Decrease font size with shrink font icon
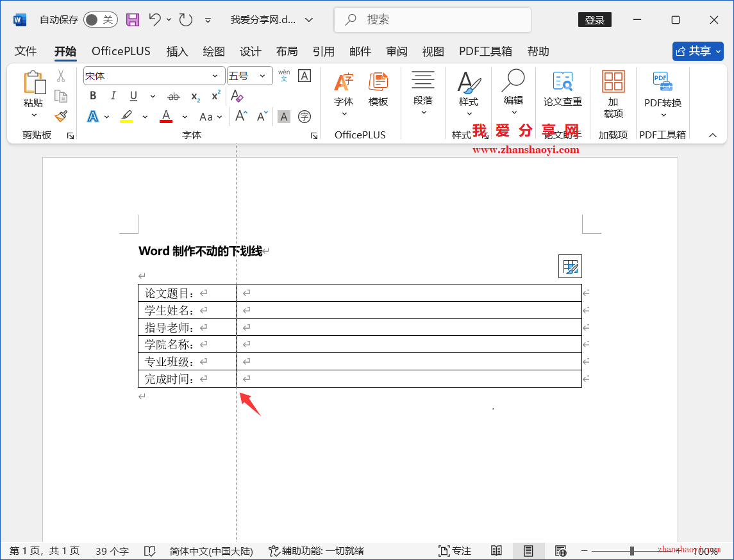734x560 pixels. point(263,116)
